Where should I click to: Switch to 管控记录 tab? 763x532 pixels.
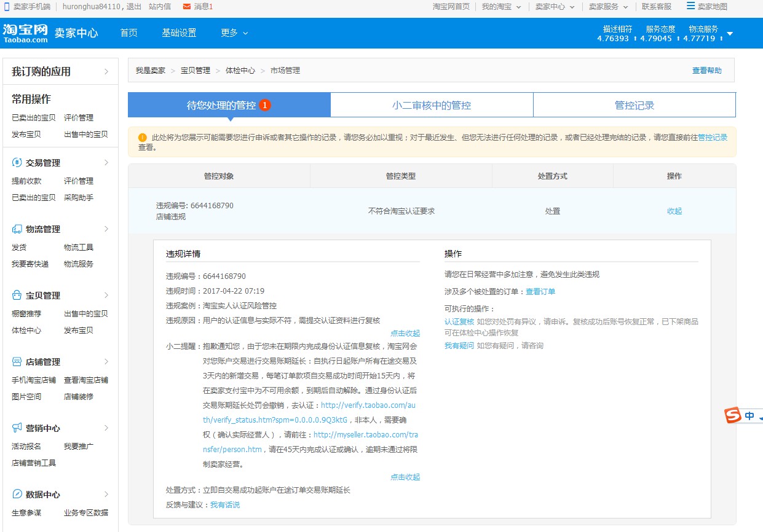635,105
